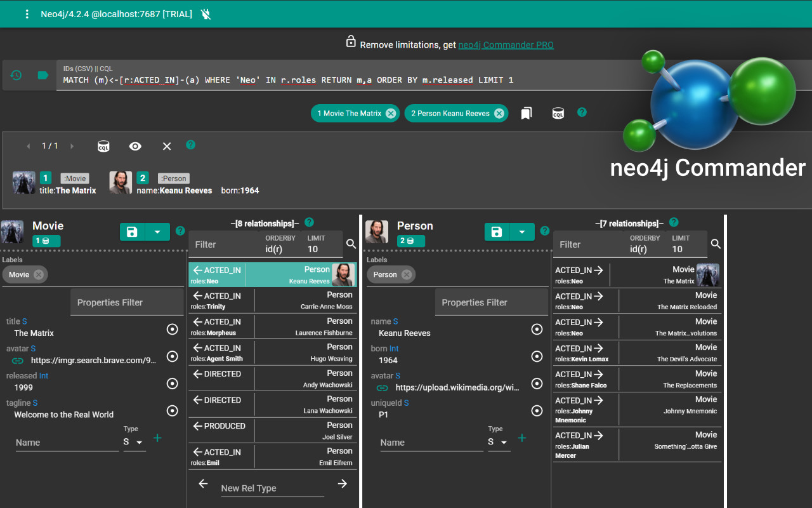Remove the '1 Movie The Matrix' chip
Viewport: 812px width, 508px height.
click(391, 114)
